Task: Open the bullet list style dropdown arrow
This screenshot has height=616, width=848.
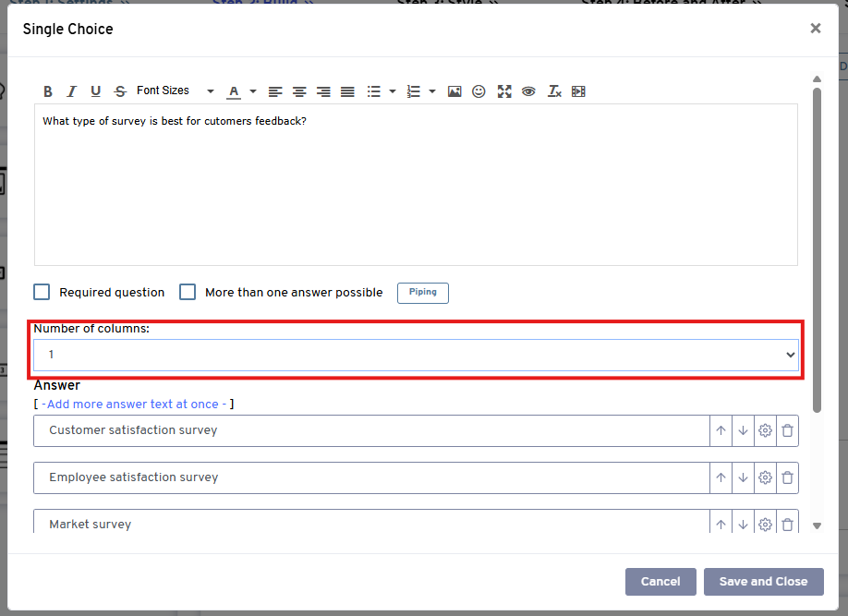Action: tap(393, 91)
